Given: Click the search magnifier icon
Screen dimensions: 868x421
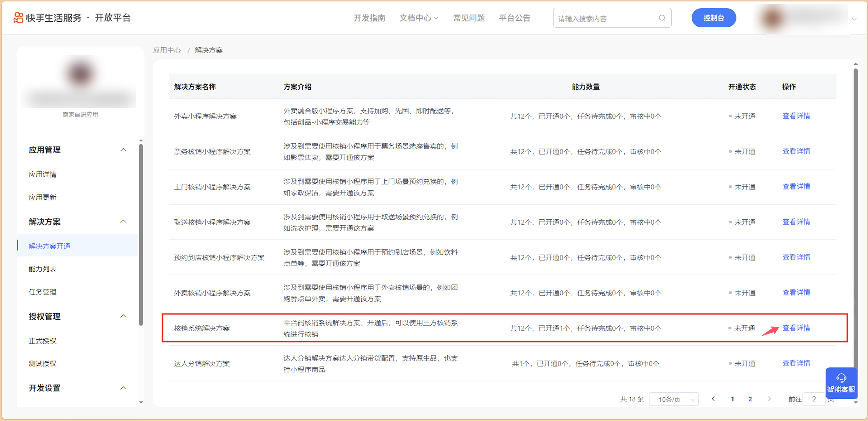Looking at the screenshot, I should 662,18.
